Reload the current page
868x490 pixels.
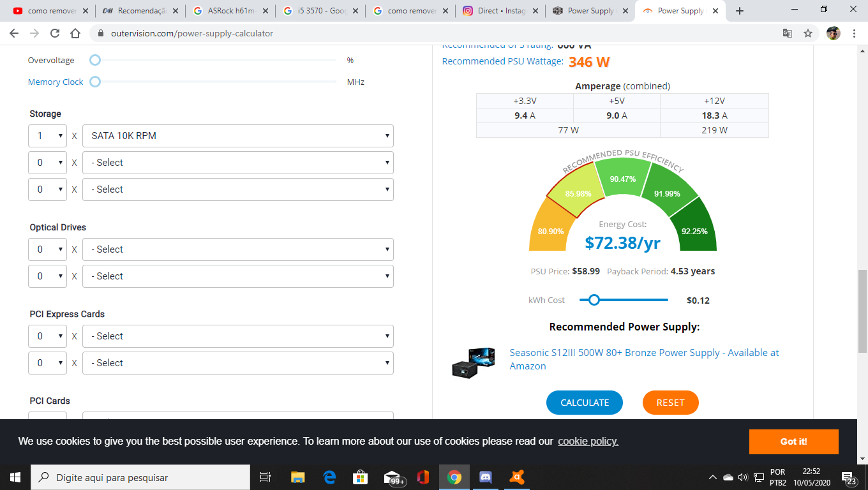pos(55,33)
